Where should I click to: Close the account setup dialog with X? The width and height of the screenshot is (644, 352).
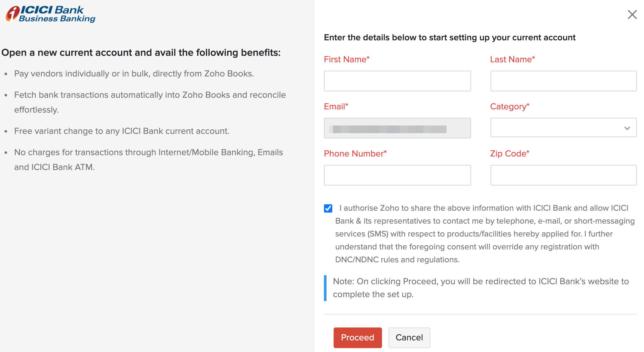pyautogui.click(x=632, y=15)
